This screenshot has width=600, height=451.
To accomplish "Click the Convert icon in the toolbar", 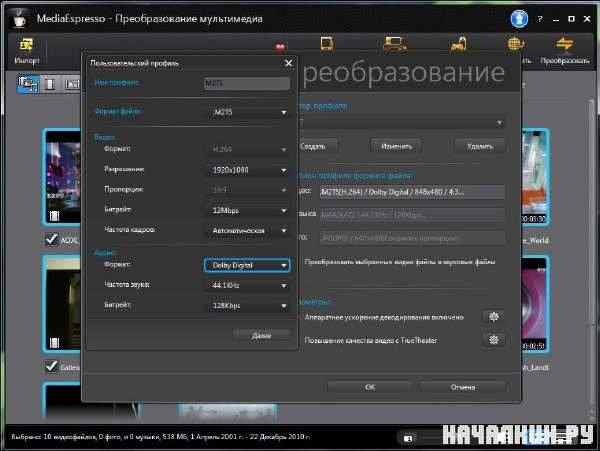I will [565, 50].
